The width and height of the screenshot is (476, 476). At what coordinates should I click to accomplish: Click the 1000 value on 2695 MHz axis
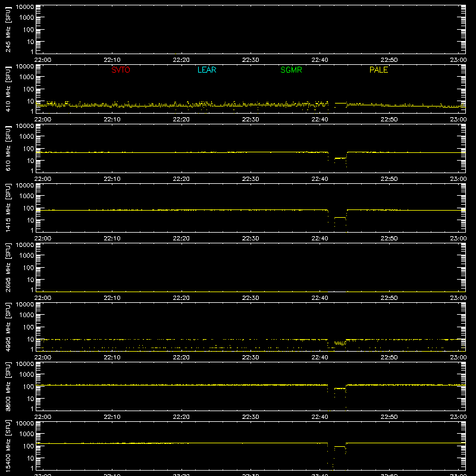tap(27, 256)
